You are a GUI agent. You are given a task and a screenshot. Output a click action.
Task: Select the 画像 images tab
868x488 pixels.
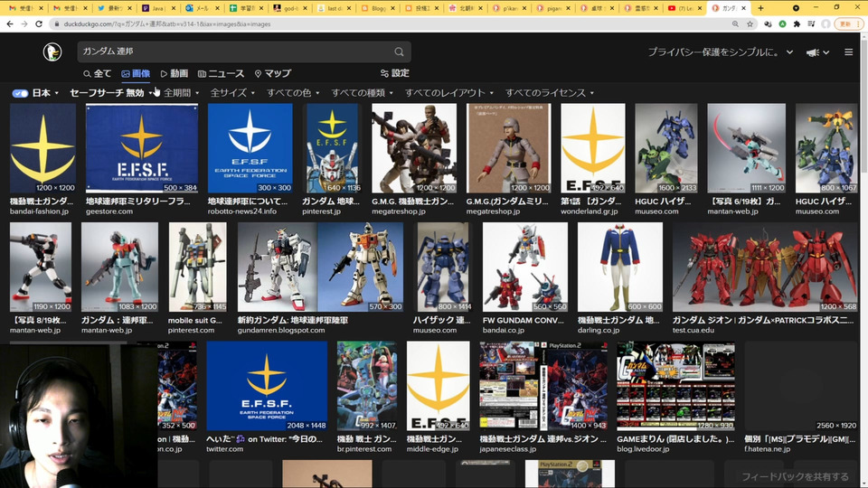pyautogui.click(x=136, y=73)
